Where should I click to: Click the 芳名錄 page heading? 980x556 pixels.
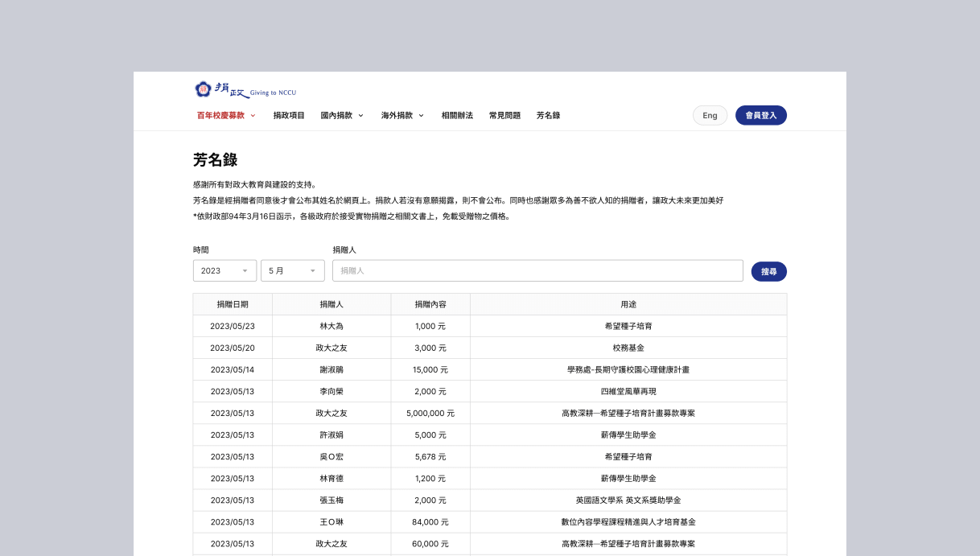(x=215, y=159)
